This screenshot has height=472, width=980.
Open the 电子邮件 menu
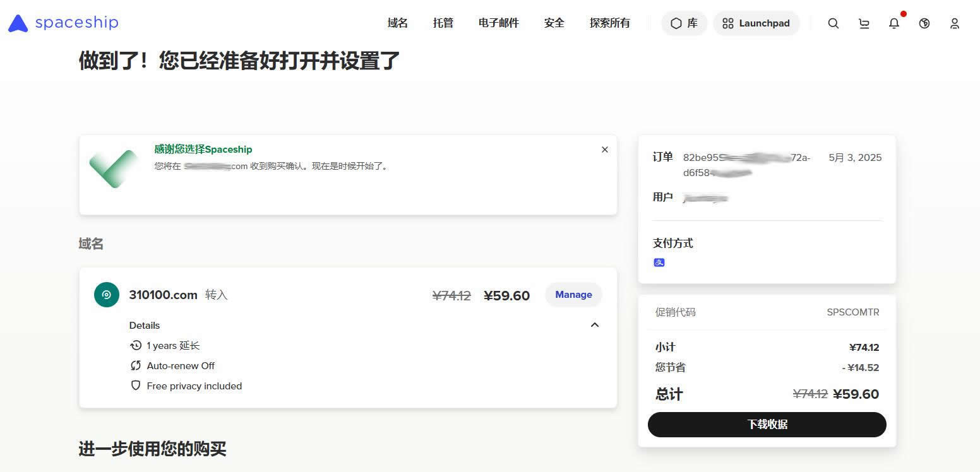pyautogui.click(x=499, y=23)
